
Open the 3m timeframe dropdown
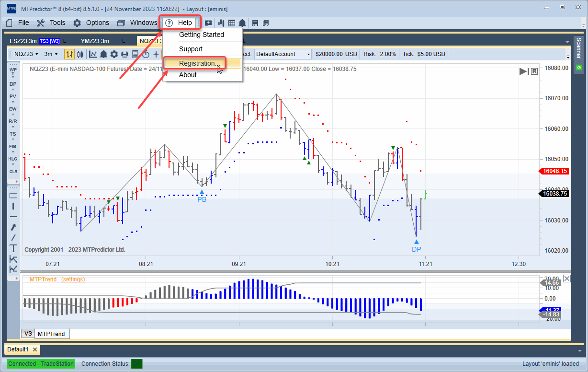coord(51,54)
